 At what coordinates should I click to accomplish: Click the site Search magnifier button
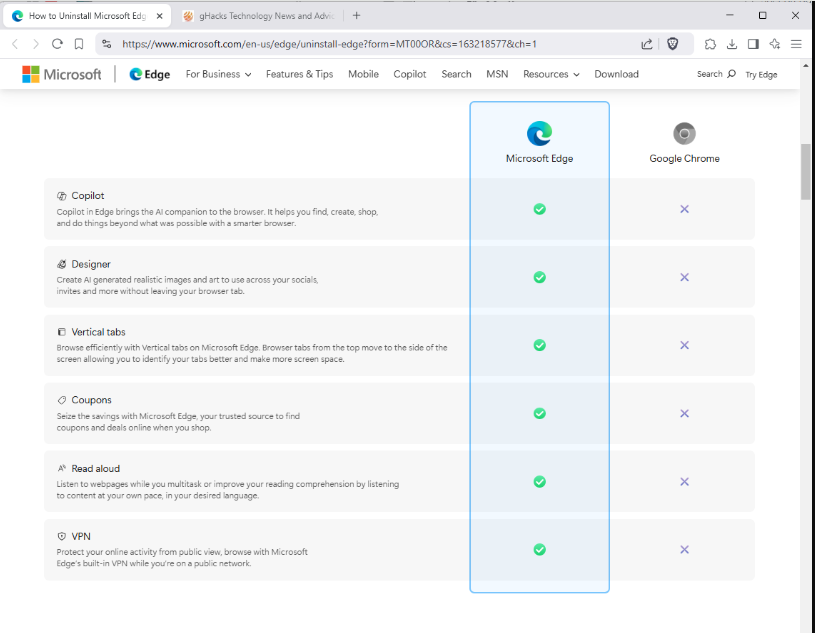pos(716,74)
